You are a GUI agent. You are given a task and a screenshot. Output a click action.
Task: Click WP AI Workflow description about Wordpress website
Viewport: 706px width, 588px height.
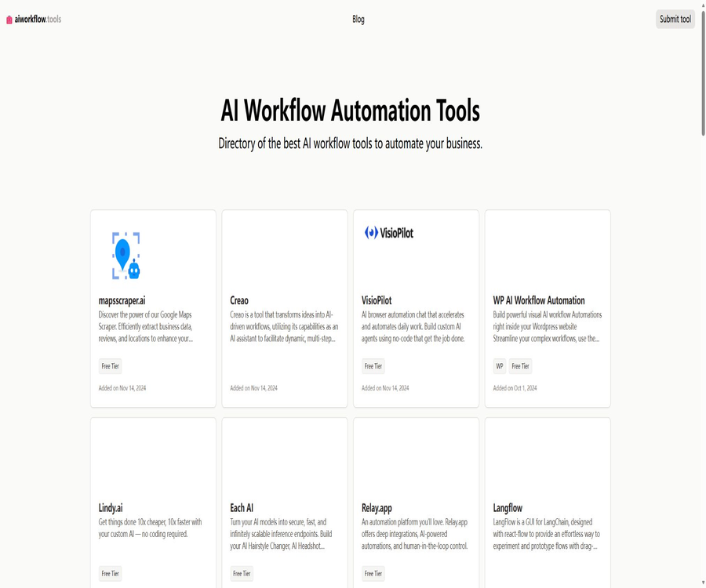[547, 327]
